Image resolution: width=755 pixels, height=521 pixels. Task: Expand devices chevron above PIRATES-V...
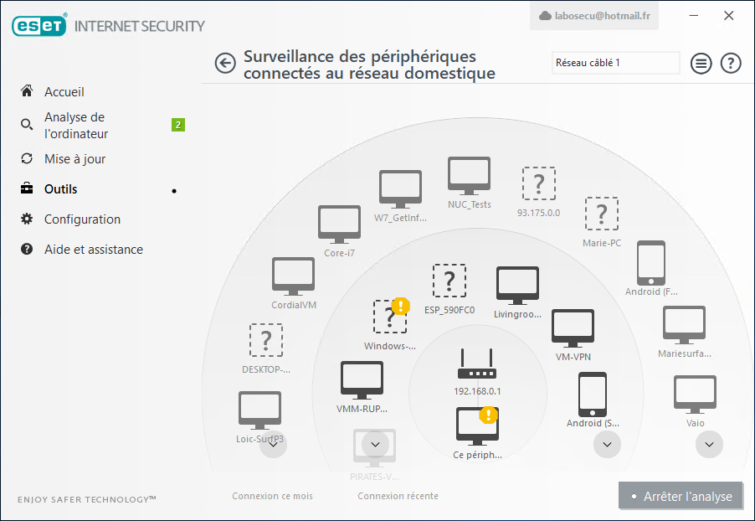376,444
